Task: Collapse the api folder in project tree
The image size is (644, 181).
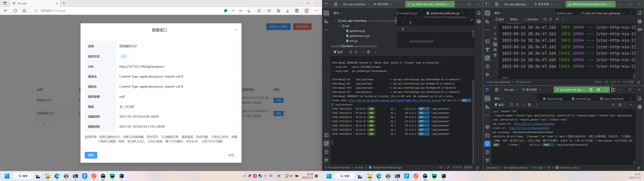Action: tap(339, 26)
